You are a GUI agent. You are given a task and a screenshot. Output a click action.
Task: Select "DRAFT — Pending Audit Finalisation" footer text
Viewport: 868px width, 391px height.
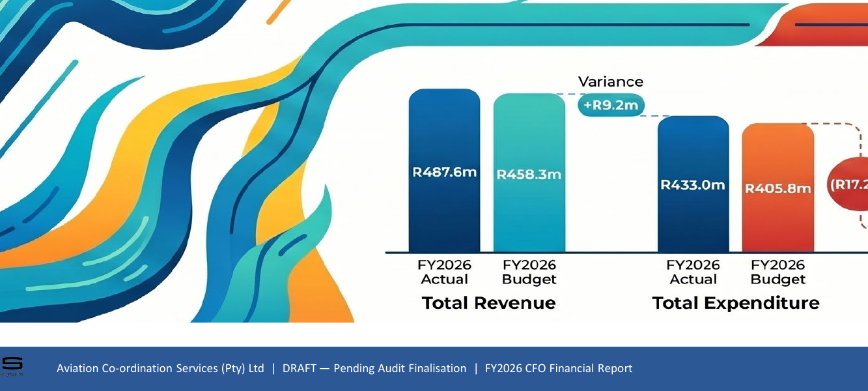point(374,368)
